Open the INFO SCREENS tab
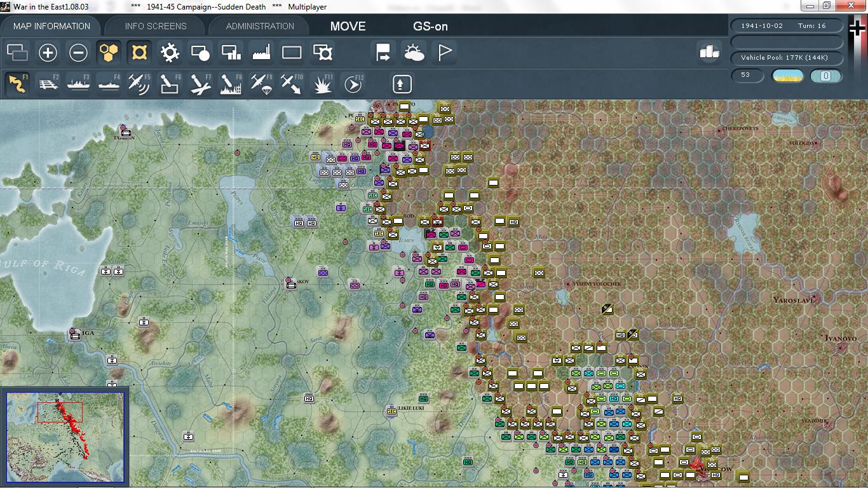Screen dimensions: 868x488 (x=156, y=26)
